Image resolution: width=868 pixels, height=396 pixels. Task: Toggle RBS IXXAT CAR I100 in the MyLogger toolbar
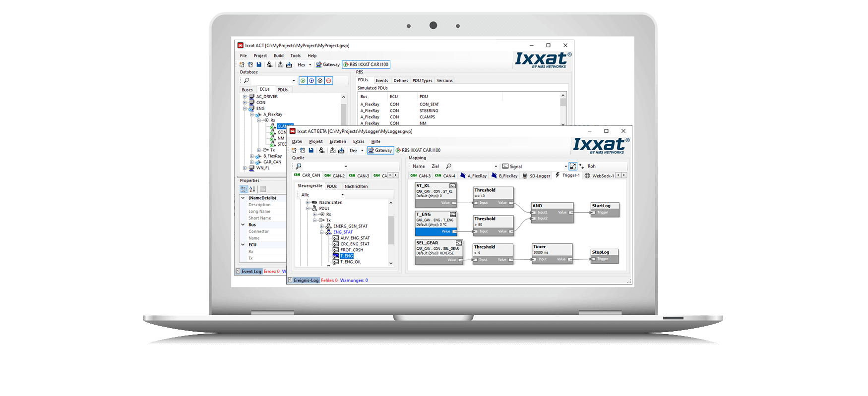coord(418,150)
